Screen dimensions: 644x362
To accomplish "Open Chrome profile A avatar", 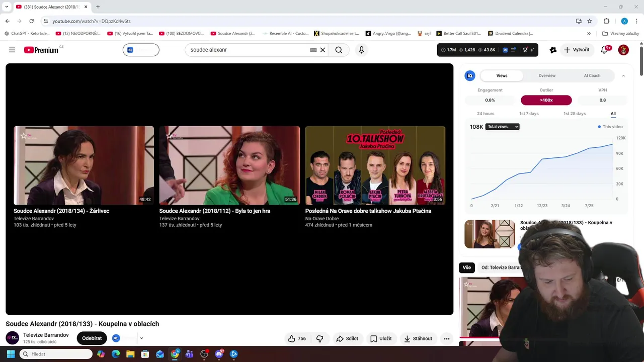I will coord(624,21).
